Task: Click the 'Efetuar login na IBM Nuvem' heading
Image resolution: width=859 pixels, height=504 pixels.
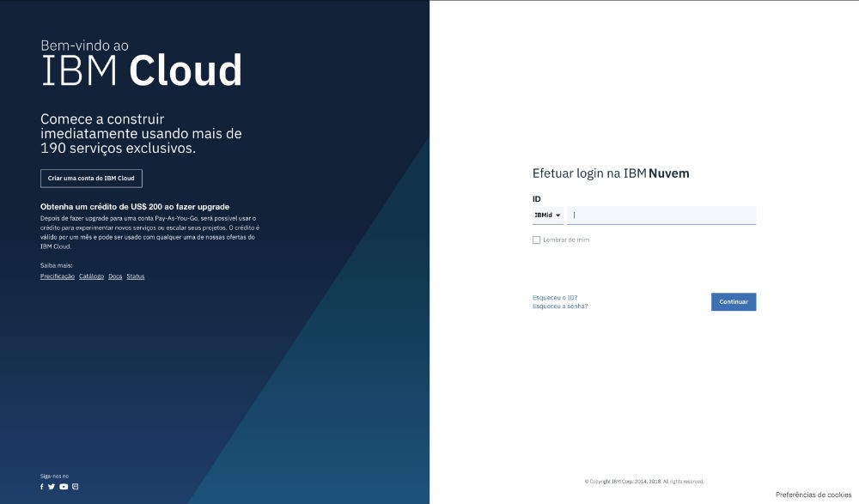Action: pos(611,173)
